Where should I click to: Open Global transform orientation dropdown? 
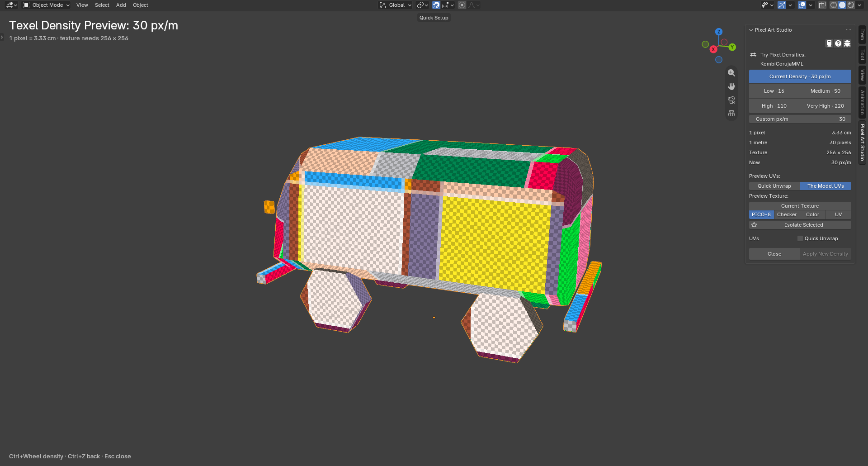tap(396, 5)
